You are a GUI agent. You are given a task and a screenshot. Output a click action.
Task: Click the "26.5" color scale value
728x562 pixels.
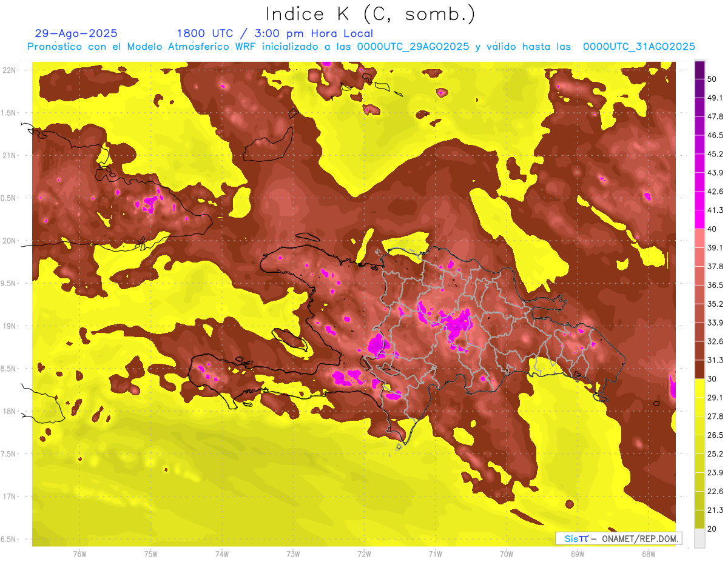click(x=715, y=435)
